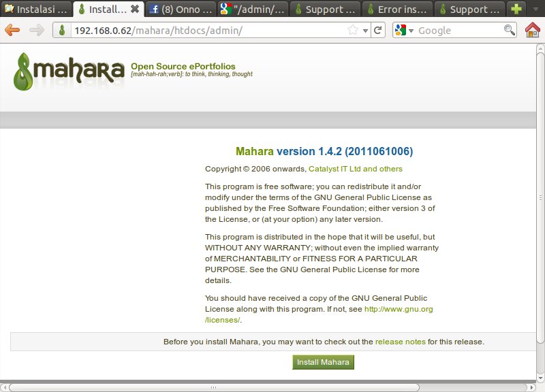Switch to the "/admin/ Google search tab
The width and height of the screenshot is (545, 392).
pyautogui.click(x=253, y=9)
